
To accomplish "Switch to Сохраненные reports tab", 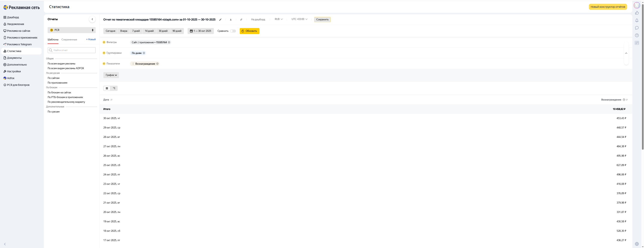I will [x=69, y=40].
